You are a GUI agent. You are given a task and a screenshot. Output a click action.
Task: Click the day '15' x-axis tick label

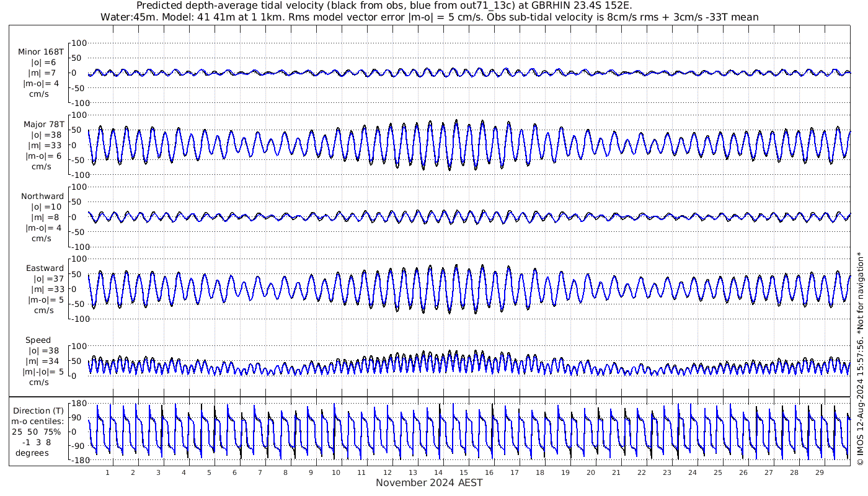pyautogui.click(x=463, y=472)
